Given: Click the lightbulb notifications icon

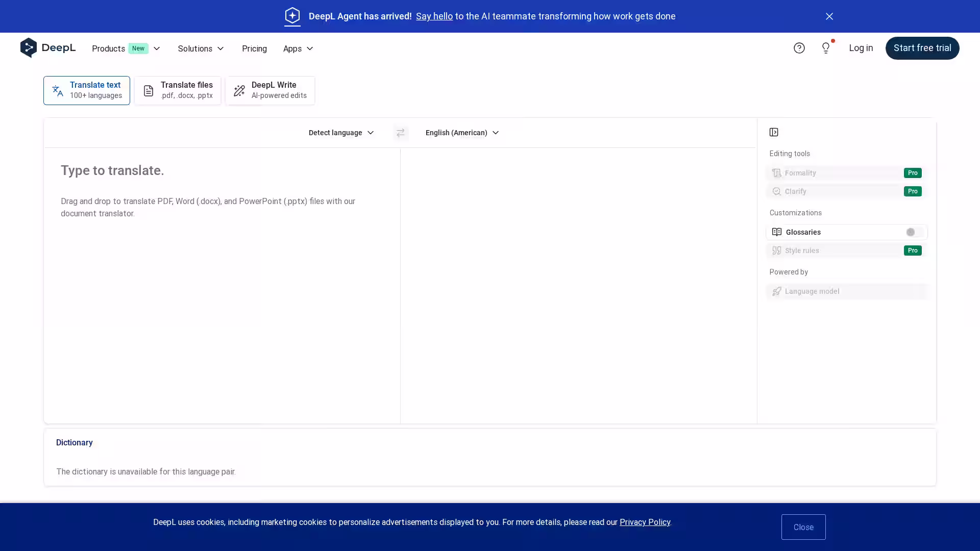Looking at the screenshot, I should pyautogui.click(x=825, y=48).
